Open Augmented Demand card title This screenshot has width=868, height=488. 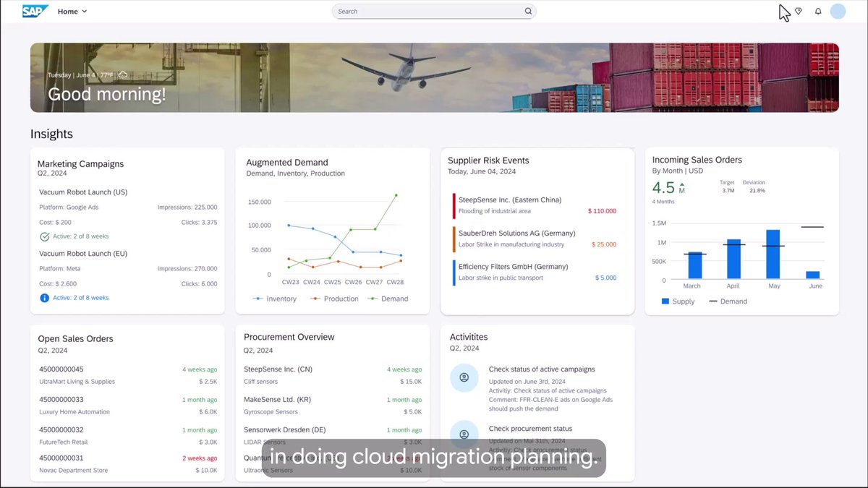tap(287, 163)
